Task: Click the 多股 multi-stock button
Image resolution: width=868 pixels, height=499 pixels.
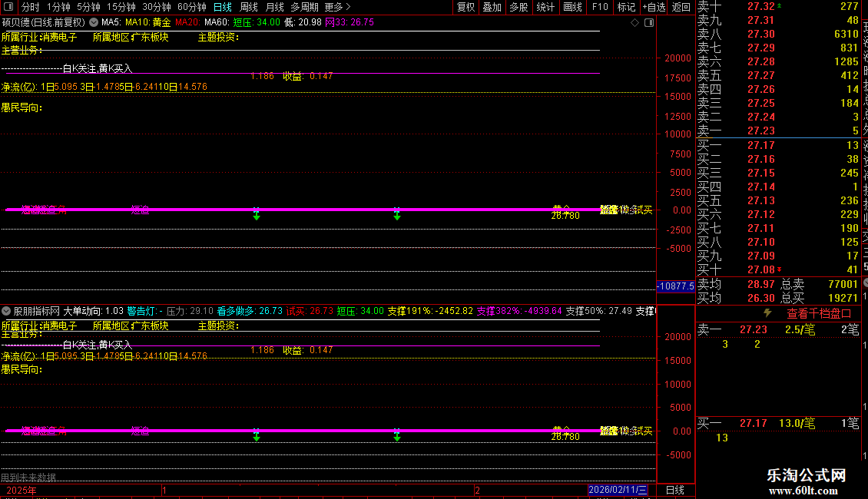Action: coord(518,7)
